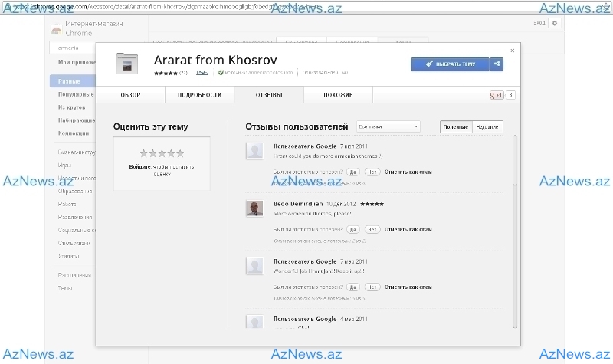
Task: Open the Стиль жизни category
Action: (x=74, y=243)
